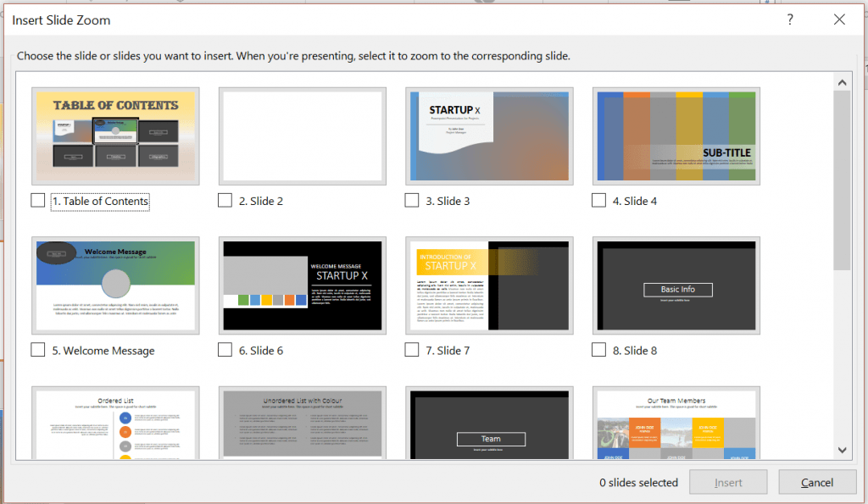Check the "6. Slide 6" checkbox
868x504 pixels.
click(225, 349)
